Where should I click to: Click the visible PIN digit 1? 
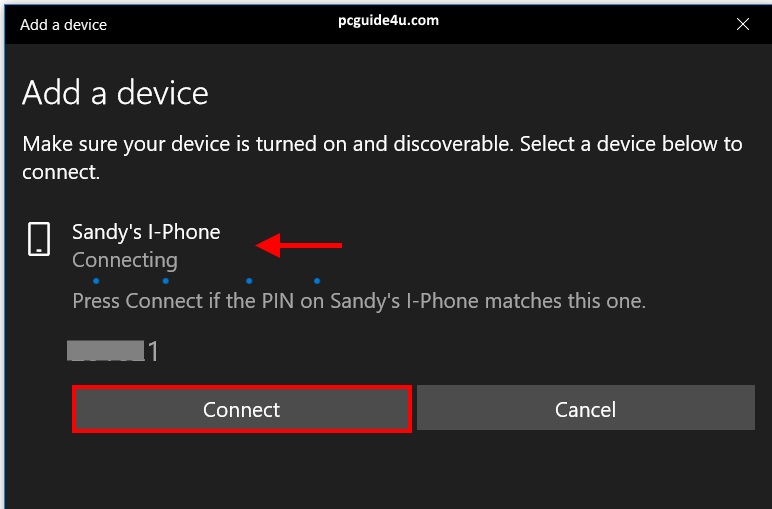[153, 352]
